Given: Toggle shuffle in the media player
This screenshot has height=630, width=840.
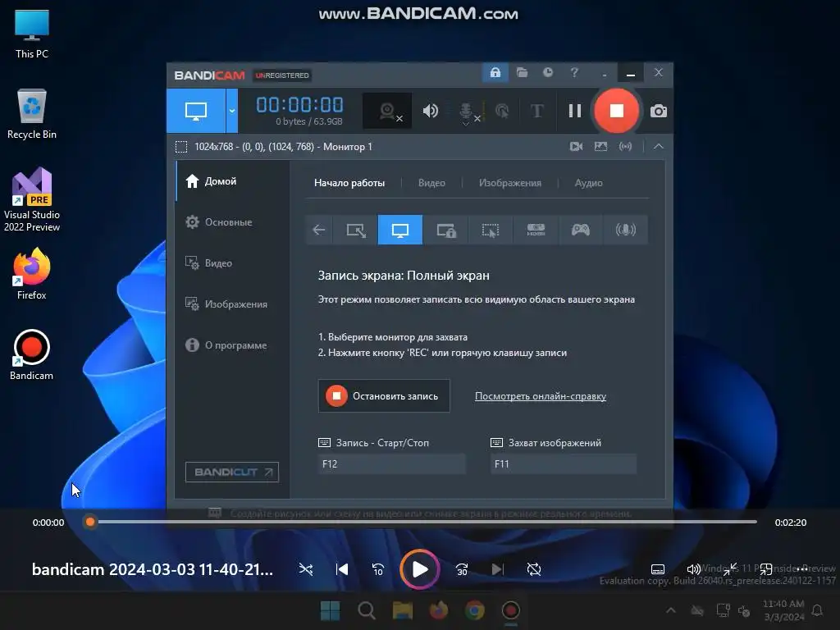Looking at the screenshot, I should [306, 569].
